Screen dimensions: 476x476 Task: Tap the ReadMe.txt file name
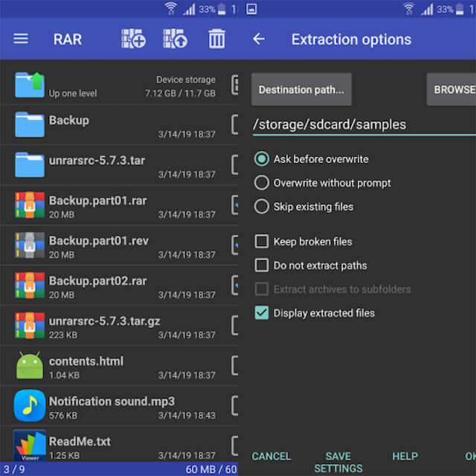click(x=80, y=441)
